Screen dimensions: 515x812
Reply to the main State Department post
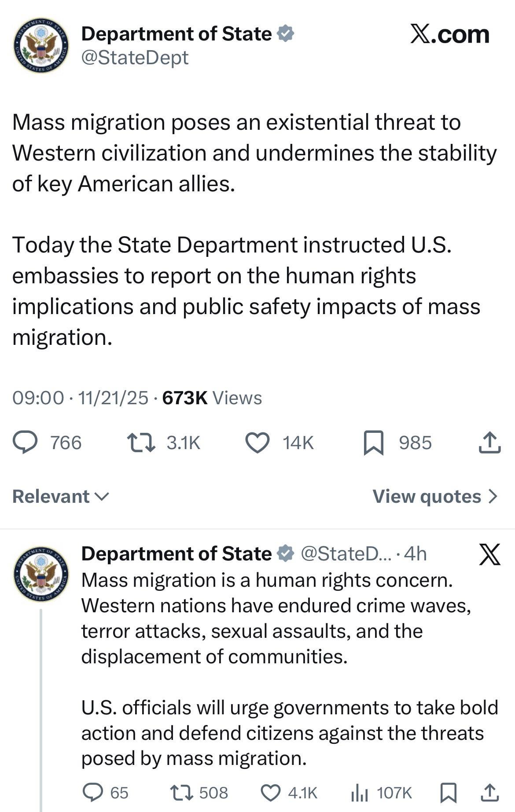coord(26,443)
